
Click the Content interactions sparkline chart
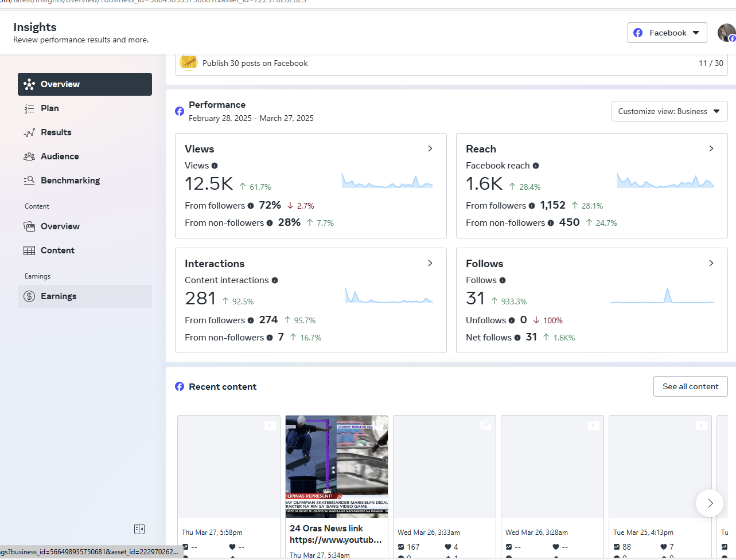pos(389,296)
